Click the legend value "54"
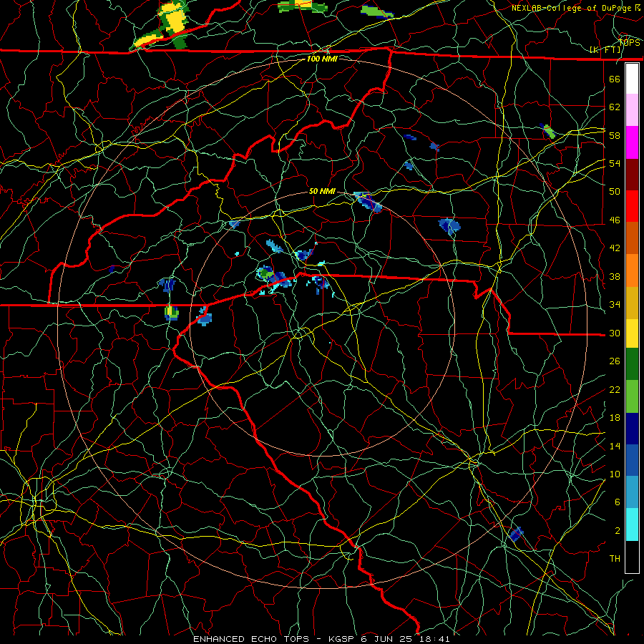Viewport: 644px width, 644px height. (x=615, y=163)
